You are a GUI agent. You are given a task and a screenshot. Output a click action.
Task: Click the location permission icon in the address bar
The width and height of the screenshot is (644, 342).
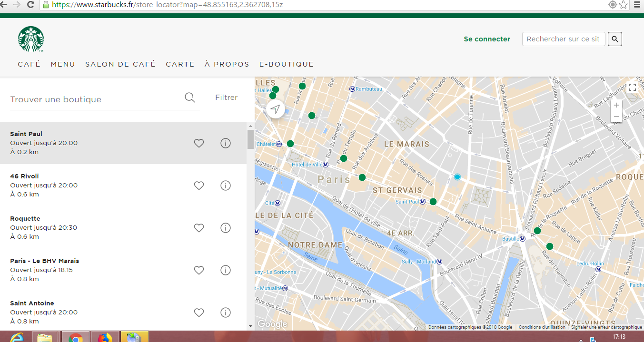point(613,5)
